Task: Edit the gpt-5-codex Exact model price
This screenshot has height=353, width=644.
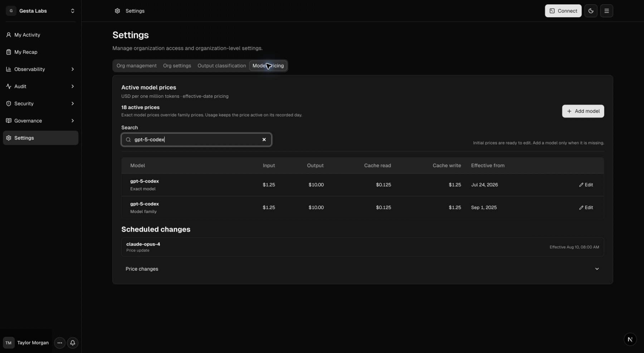Action: pos(586,185)
